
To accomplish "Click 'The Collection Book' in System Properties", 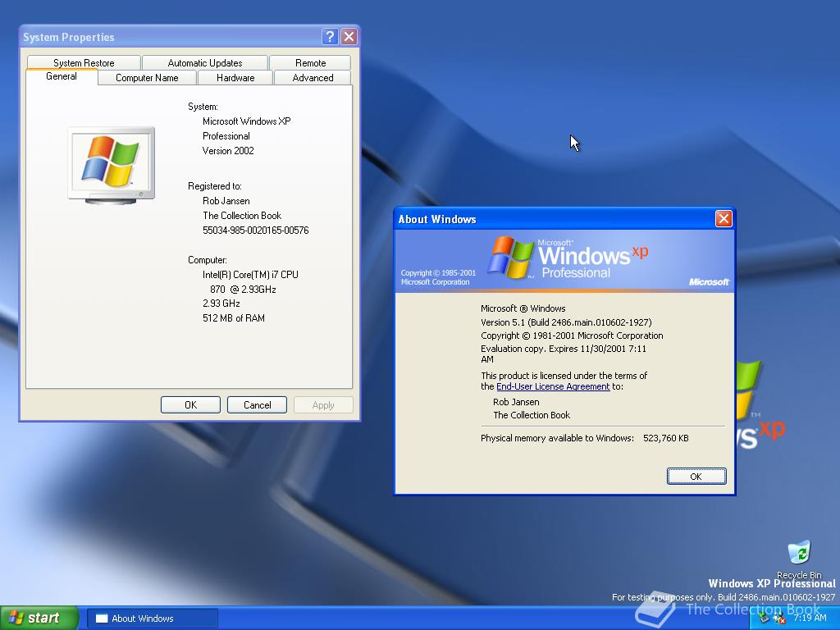I will point(242,216).
